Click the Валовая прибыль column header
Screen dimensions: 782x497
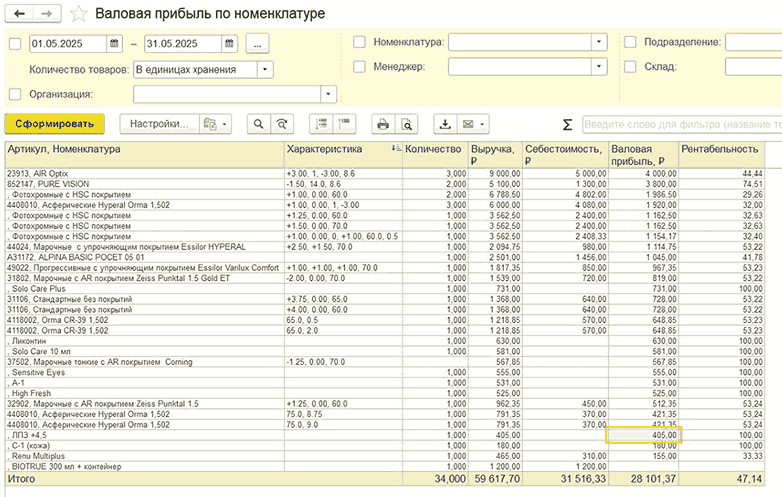643,155
